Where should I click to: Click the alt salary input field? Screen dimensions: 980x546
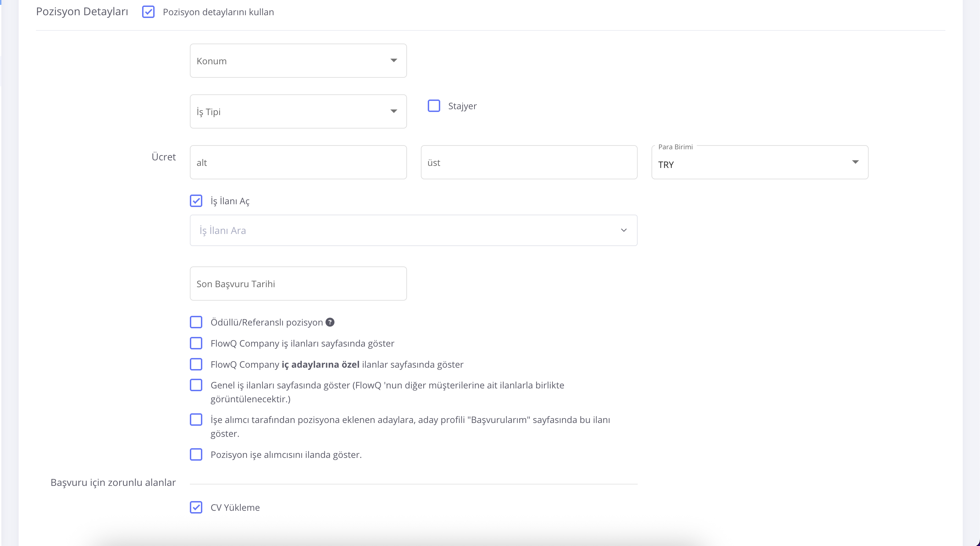coord(298,163)
